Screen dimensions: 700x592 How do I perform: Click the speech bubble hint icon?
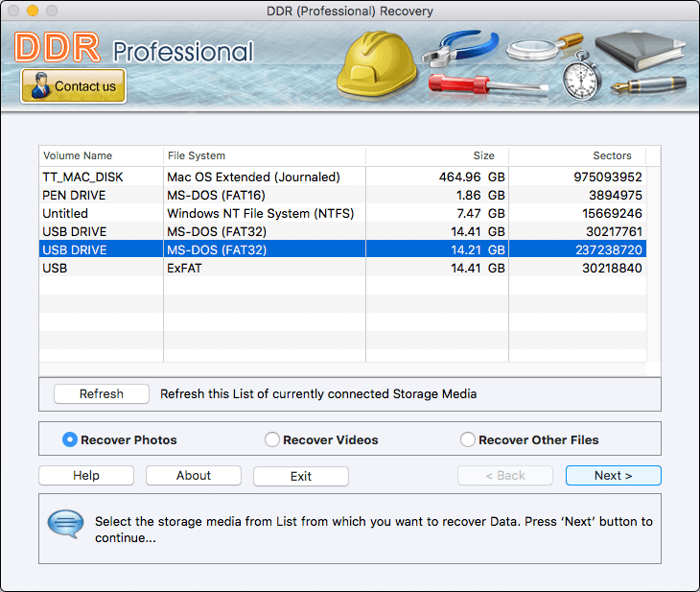65,524
